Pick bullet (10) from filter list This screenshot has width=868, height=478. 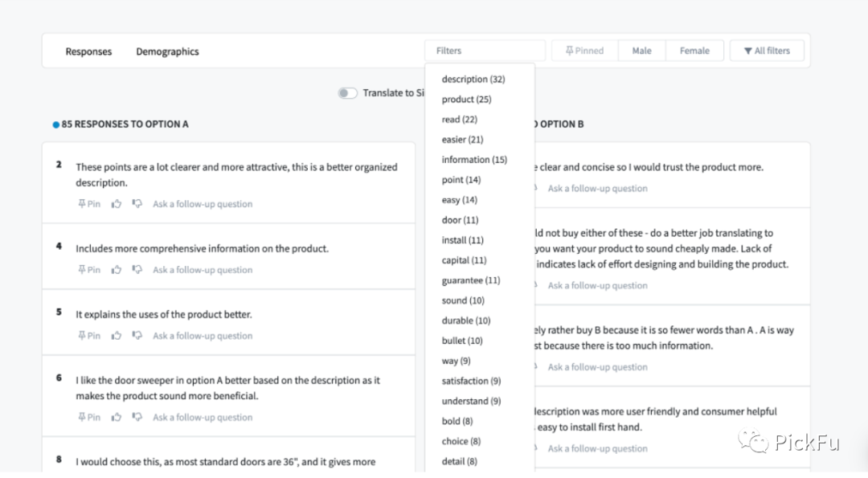(462, 341)
